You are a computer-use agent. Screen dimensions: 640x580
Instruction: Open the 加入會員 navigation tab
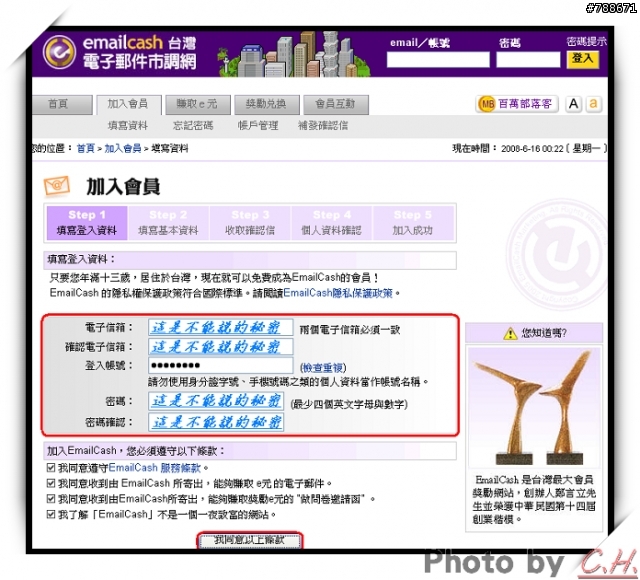coord(129,105)
